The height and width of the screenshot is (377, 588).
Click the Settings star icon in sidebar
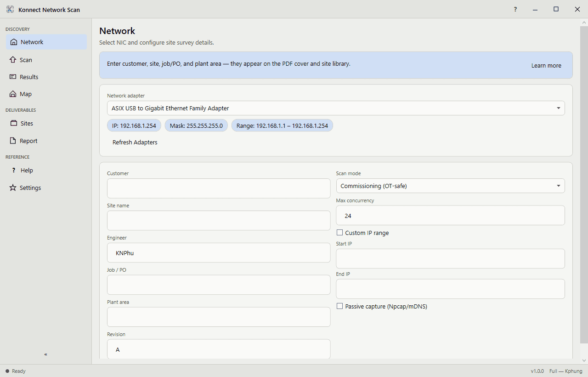(x=13, y=188)
